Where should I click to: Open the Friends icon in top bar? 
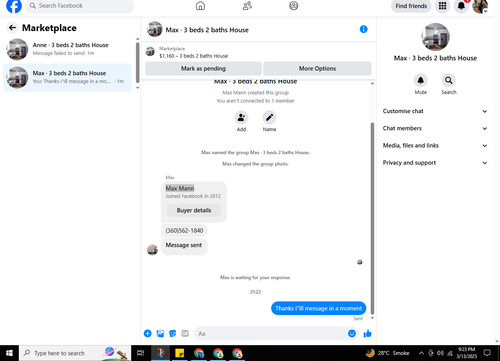[x=247, y=6]
